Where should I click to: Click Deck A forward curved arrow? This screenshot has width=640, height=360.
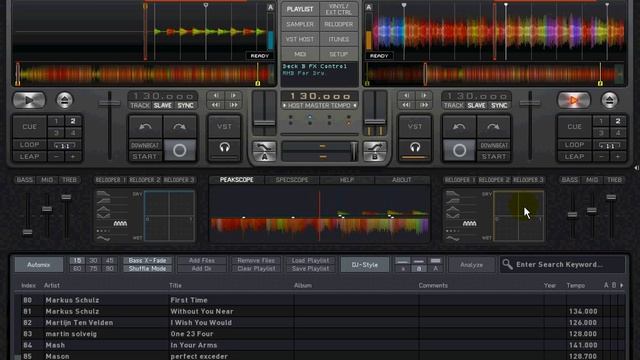pyautogui.click(x=179, y=127)
